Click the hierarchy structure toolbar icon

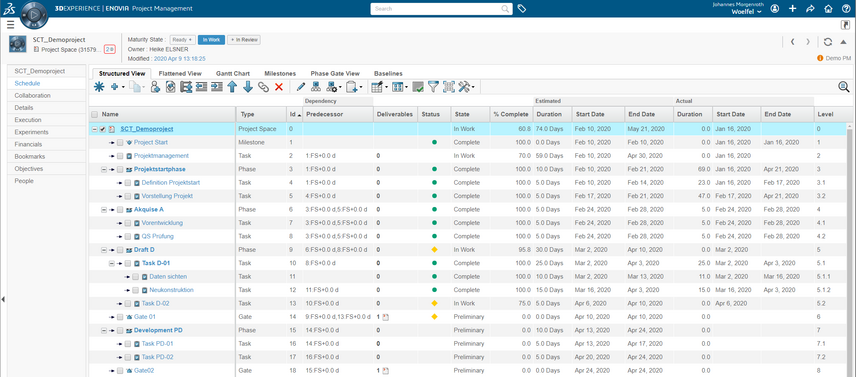pos(316,87)
